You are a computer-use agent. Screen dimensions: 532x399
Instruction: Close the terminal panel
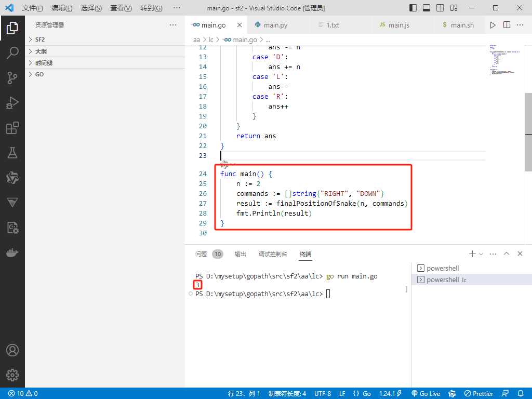(x=520, y=254)
